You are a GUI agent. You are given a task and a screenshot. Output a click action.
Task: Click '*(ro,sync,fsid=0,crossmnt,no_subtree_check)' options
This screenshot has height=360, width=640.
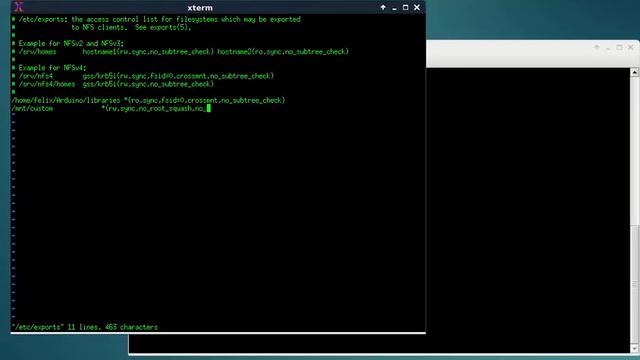(x=204, y=100)
